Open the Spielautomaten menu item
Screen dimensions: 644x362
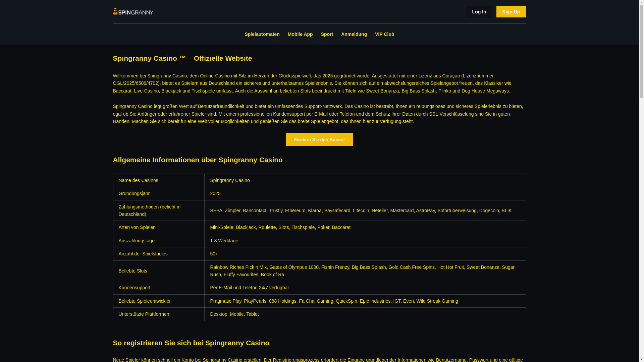click(262, 34)
